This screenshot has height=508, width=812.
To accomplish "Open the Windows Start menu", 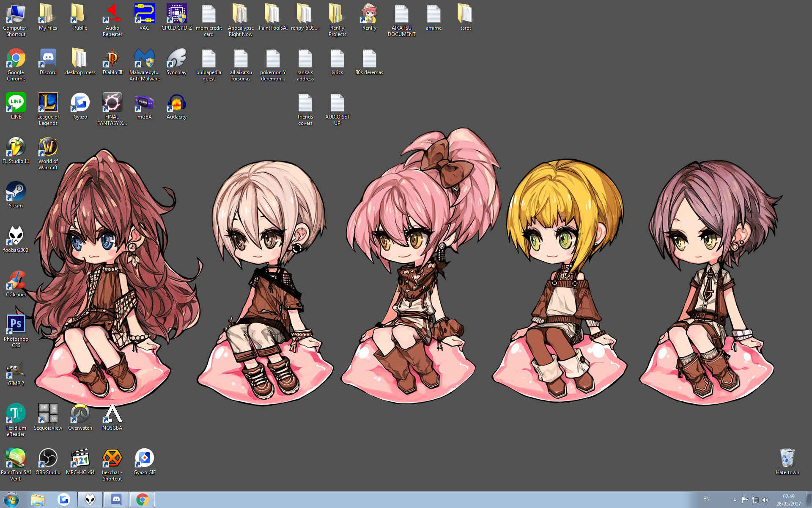I will pos(11,500).
